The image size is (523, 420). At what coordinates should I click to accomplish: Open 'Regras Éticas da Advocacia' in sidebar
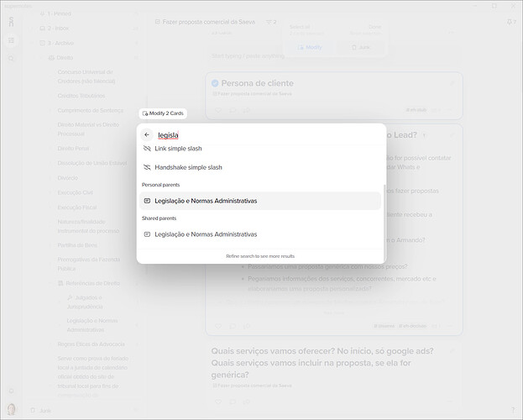[x=91, y=344]
